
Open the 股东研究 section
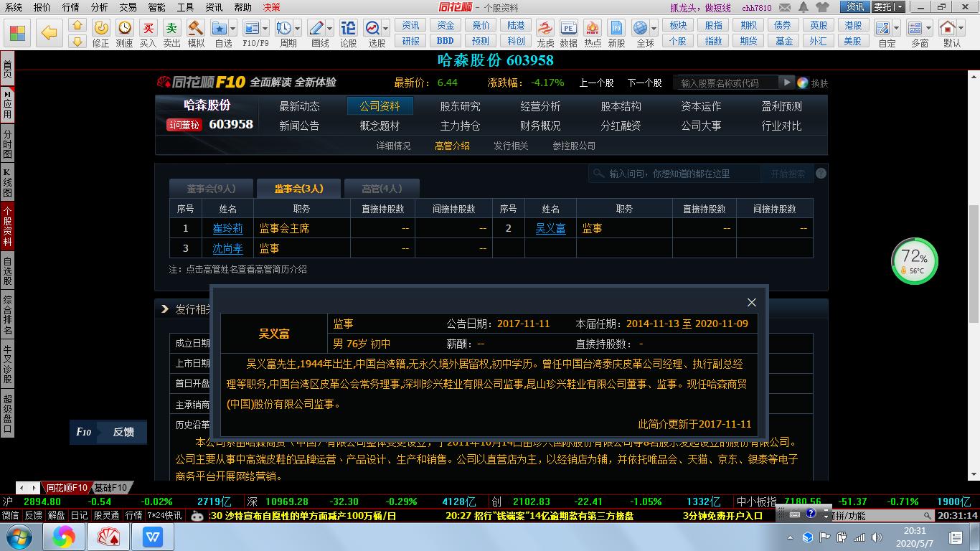[460, 106]
